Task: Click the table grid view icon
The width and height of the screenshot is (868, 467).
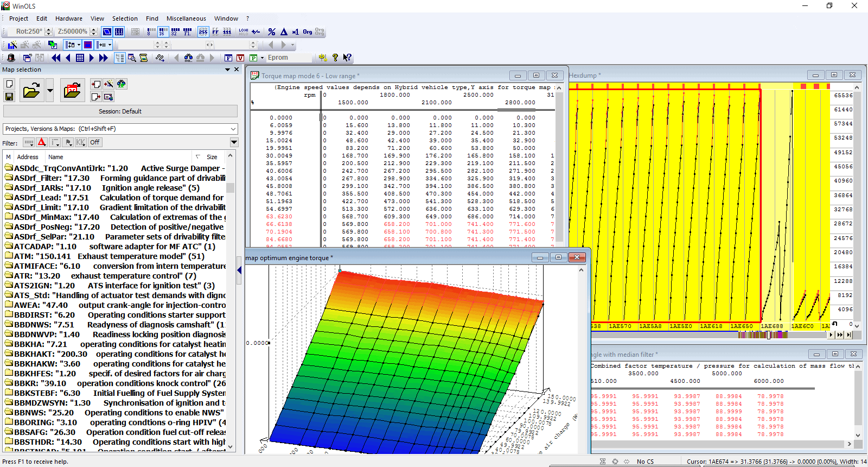Action: pos(80,58)
